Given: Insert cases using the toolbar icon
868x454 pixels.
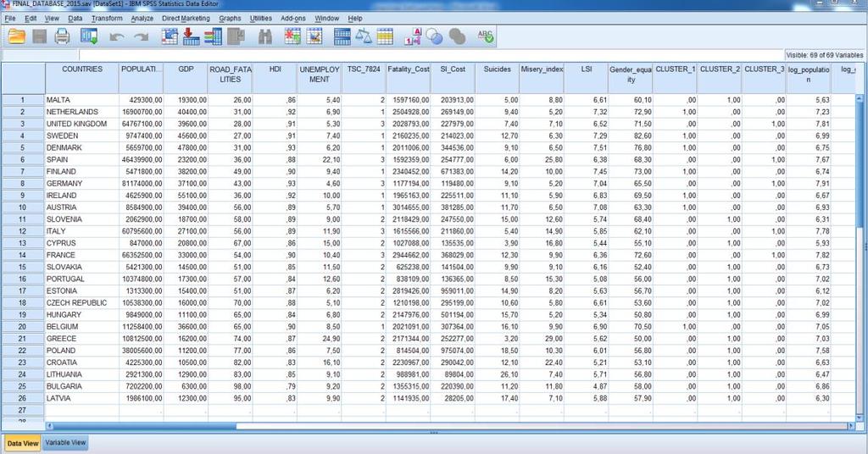Looking at the screenshot, I should [x=292, y=37].
